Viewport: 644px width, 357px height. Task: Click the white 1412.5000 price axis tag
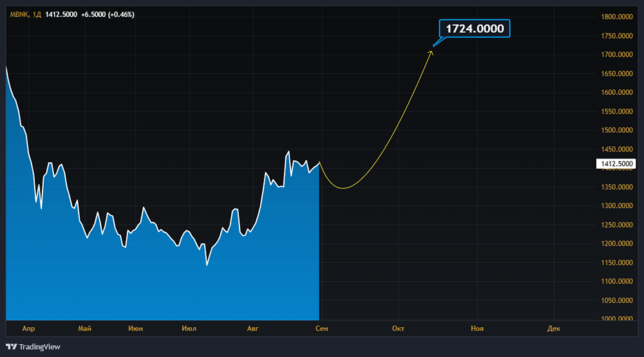(617, 164)
